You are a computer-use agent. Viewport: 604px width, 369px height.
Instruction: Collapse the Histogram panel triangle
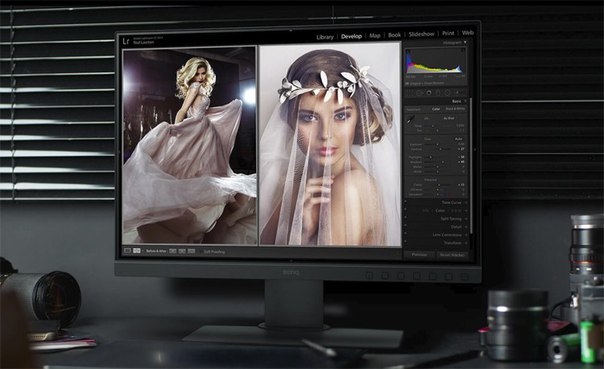465,43
